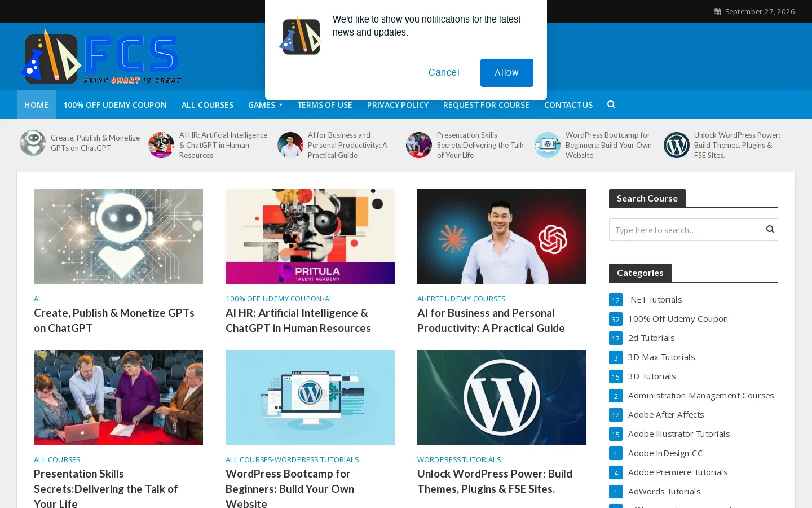Open article 'AI for Business and Personal Productivity'
This screenshot has height=508, width=812.
[x=491, y=320]
